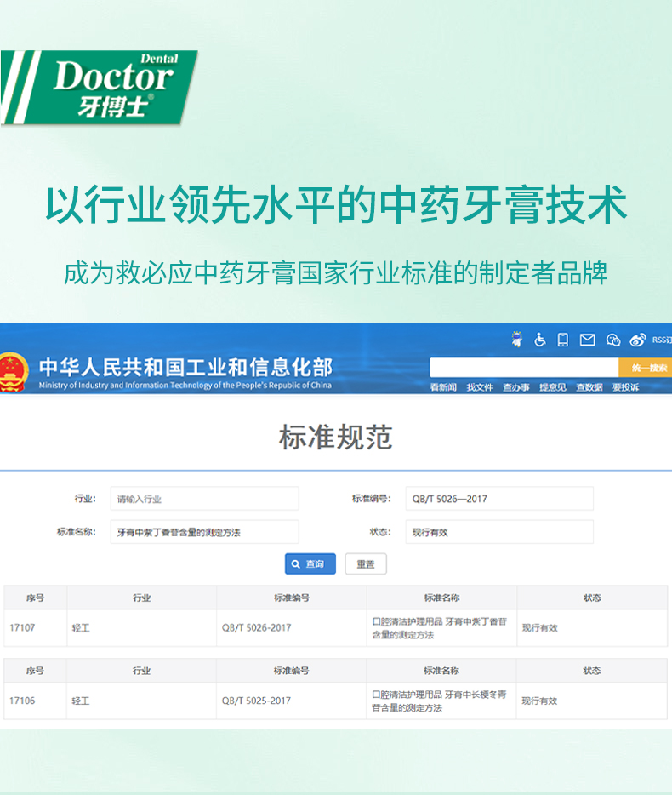Viewport: 672px width, 795px height.
Task: Open the 找文件 navigation item
Action: coord(480,387)
